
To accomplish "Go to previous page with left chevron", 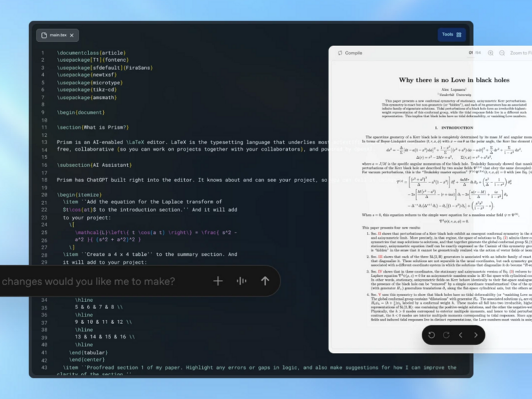I will coord(461,335).
